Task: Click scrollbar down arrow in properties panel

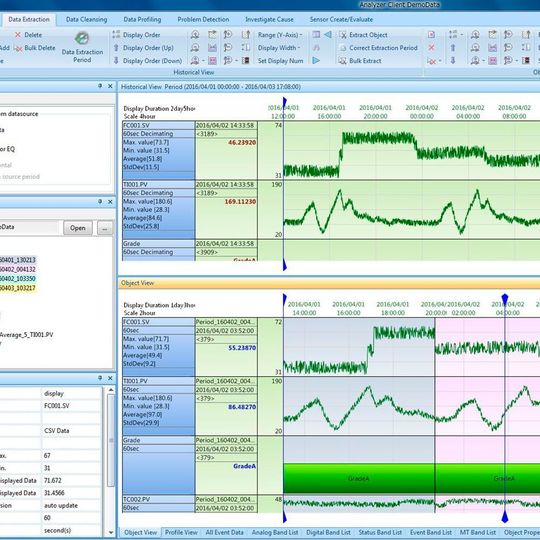Action: pyautogui.click(x=111, y=532)
